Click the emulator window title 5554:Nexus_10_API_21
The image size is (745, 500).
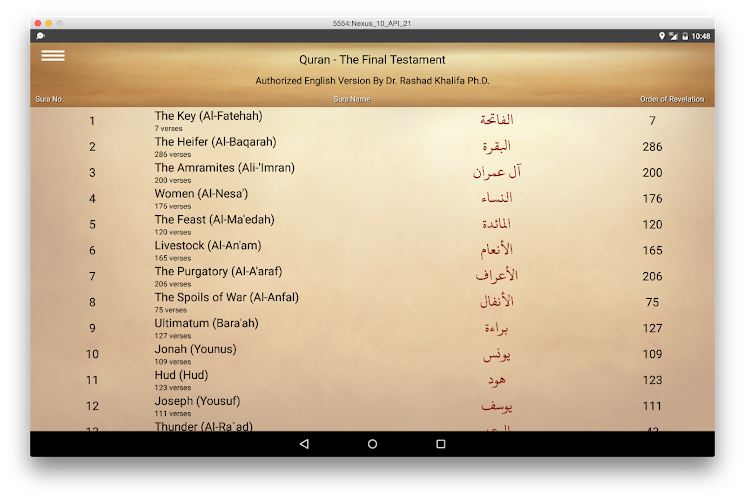(372, 23)
